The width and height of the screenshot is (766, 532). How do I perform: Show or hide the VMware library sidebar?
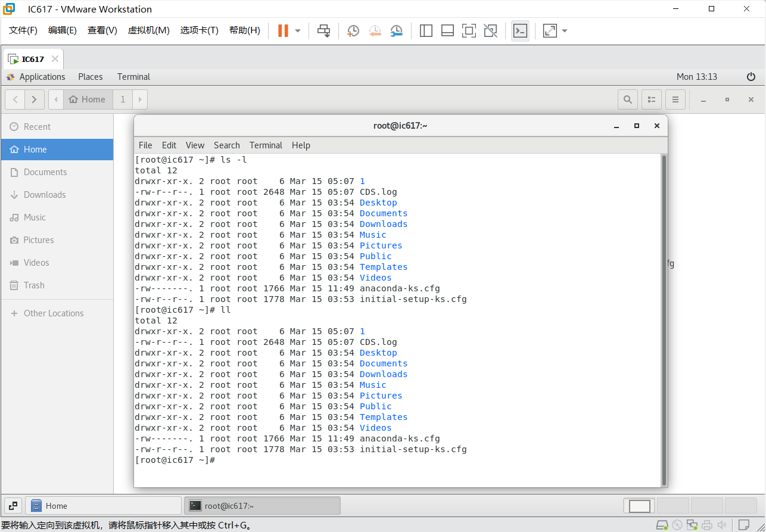[426, 30]
